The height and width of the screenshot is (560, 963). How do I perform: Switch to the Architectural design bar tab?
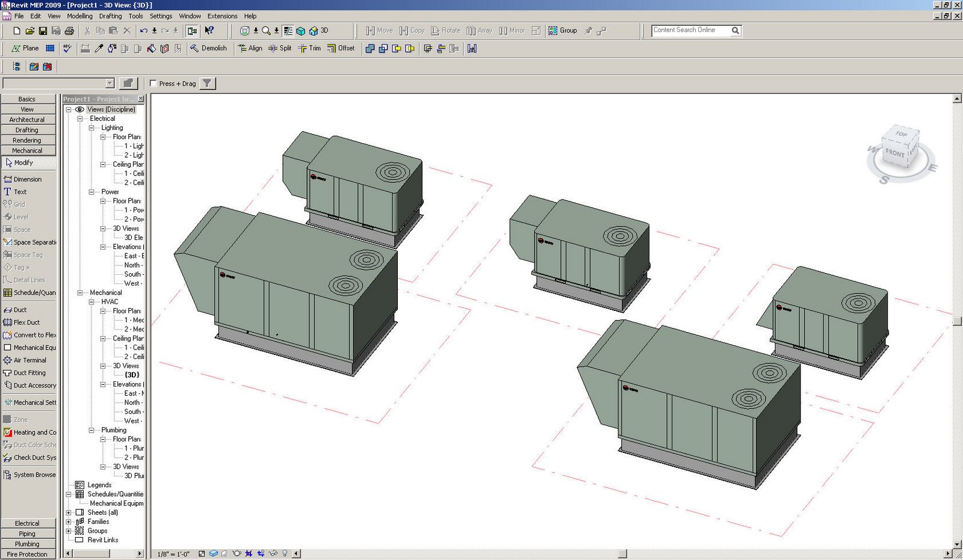(x=27, y=120)
